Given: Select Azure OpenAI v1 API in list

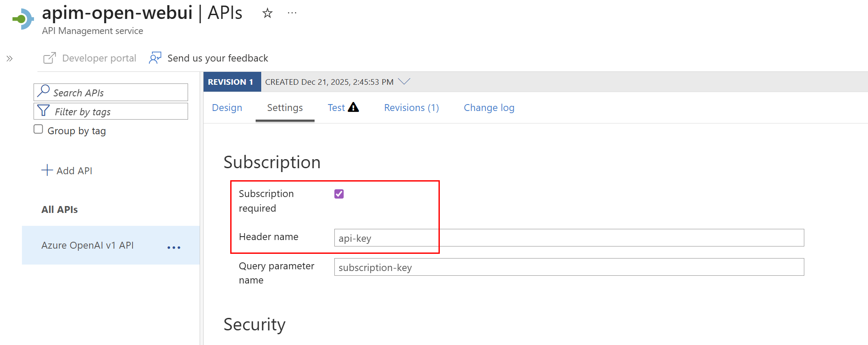Looking at the screenshot, I should coord(87,245).
